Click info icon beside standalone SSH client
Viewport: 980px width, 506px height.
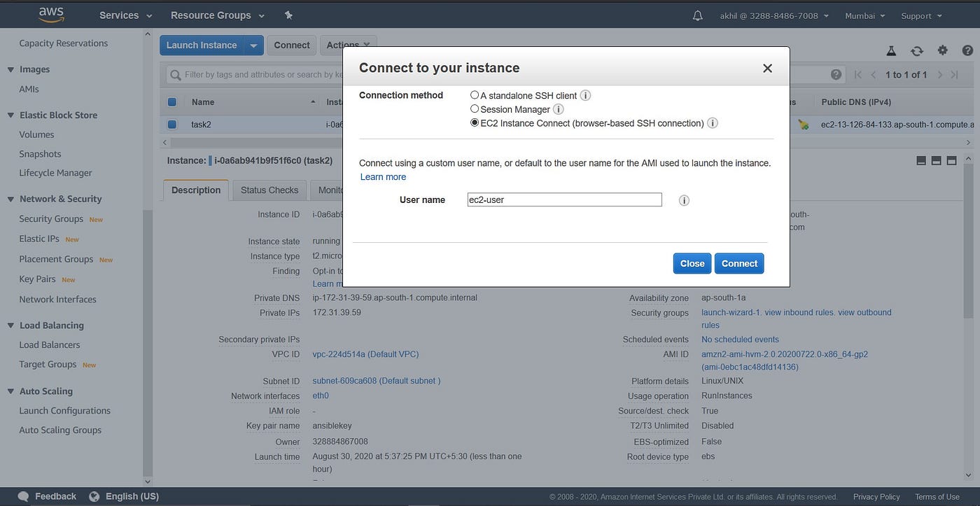coord(585,95)
